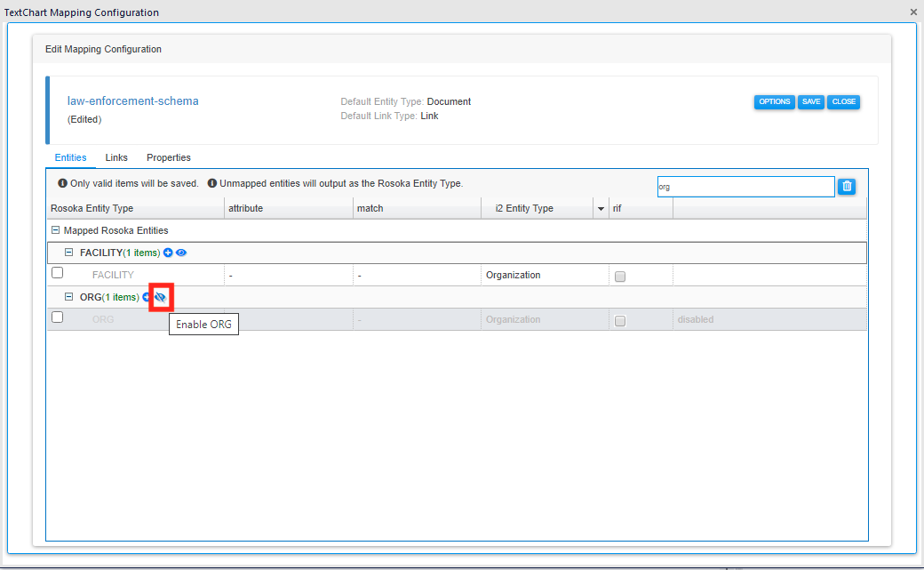Click the trash icon to clear filter

tap(846, 186)
